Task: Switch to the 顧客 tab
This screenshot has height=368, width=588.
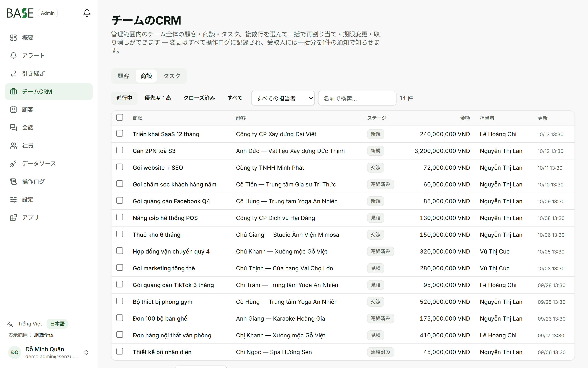Action: tap(123, 76)
